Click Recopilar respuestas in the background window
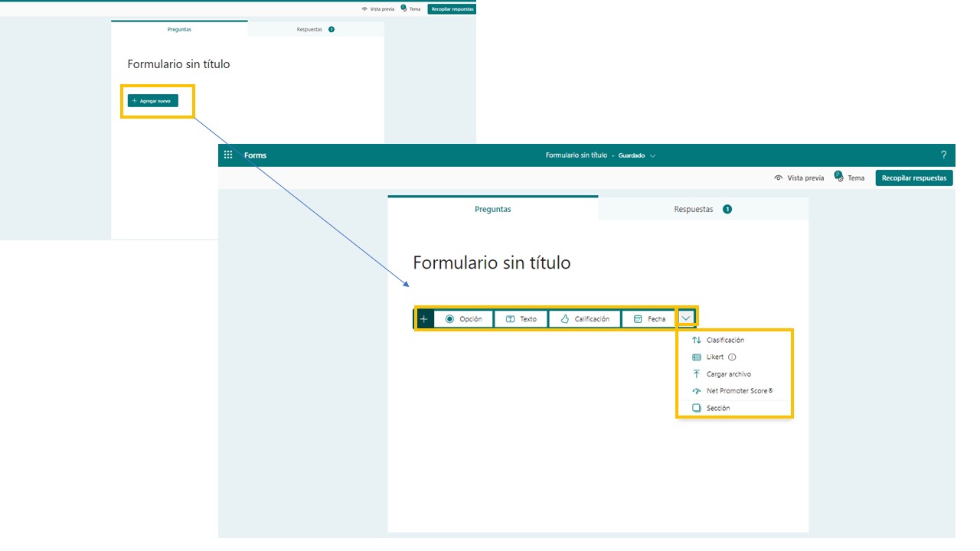The image size is (980, 551). pos(452,9)
